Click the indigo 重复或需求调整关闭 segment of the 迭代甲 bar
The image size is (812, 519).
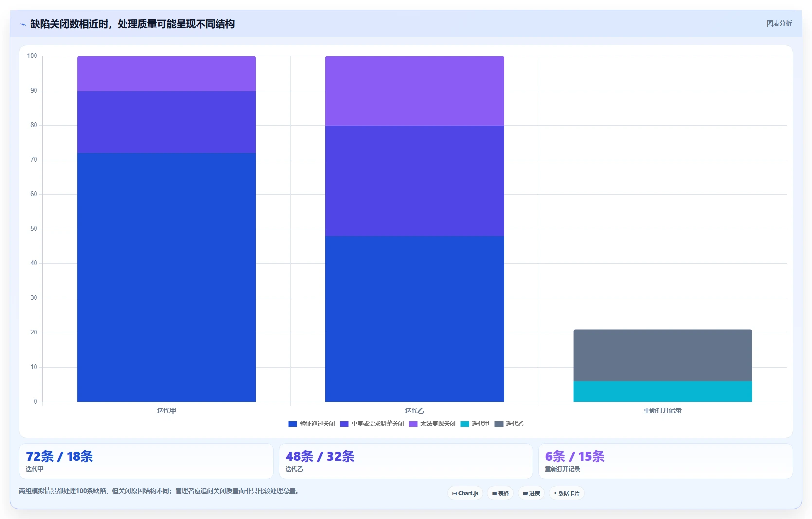click(x=166, y=122)
